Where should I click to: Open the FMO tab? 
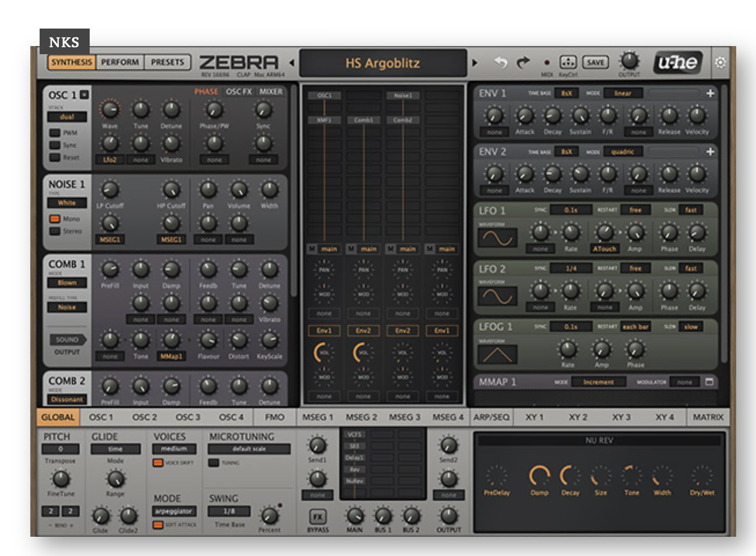275,417
